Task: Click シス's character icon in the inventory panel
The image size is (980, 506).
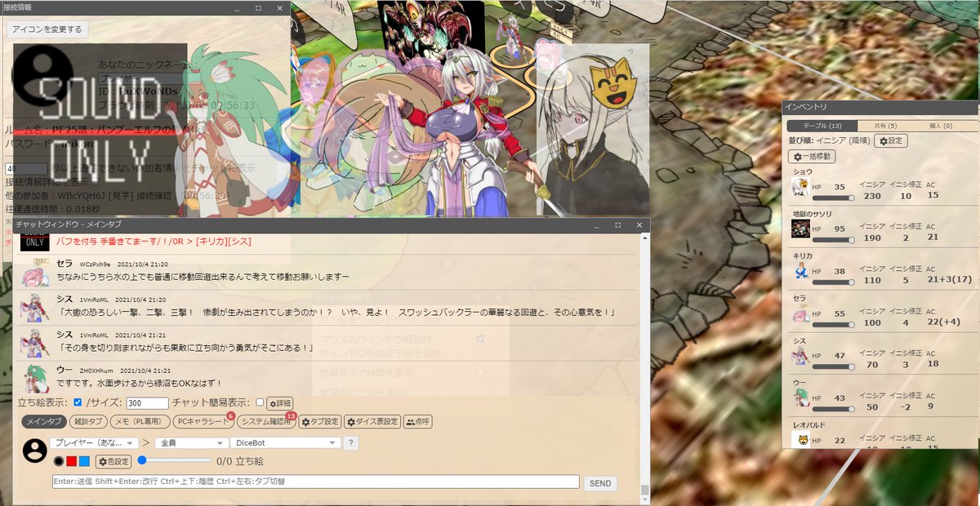Action: (800, 355)
